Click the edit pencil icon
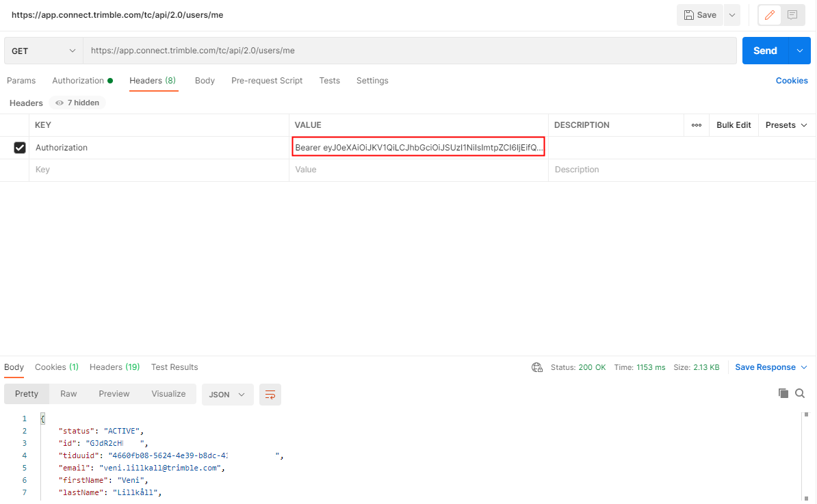Screen dimensions: 817x504 770,15
